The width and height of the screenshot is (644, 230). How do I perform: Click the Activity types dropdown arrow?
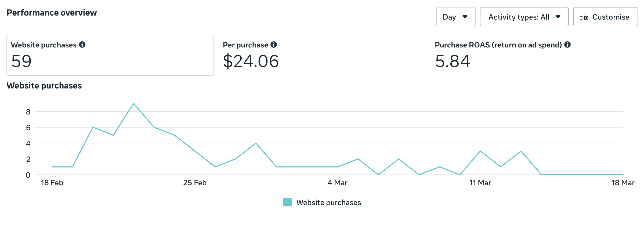(x=558, y=17)
